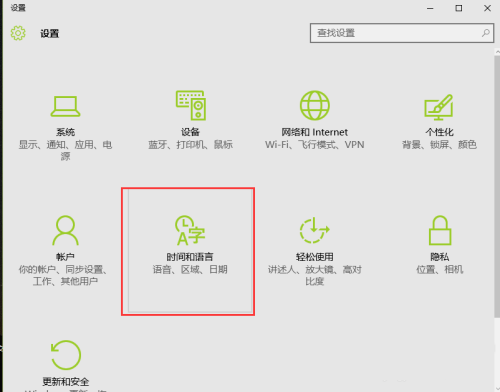Screen dimensions: 500x392
Task: Open the 轻松使用 dashed clock icon
Action: tap(314, 230)
